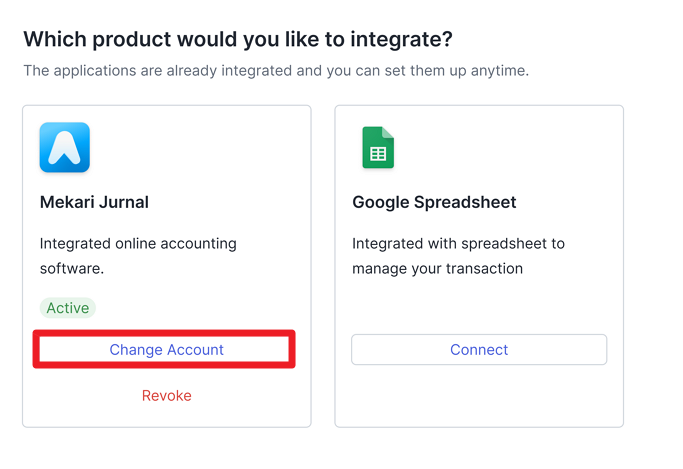This screenshot has width=683, height=469.
Task: Select the Google Spreadsheet product title
Action: point(434,202)
